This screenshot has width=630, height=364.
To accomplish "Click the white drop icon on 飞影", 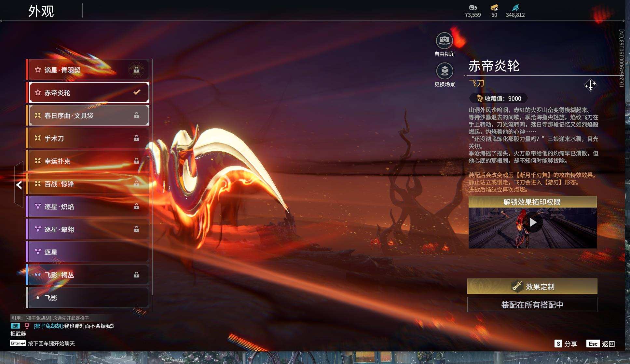I will tap(38, 297).
